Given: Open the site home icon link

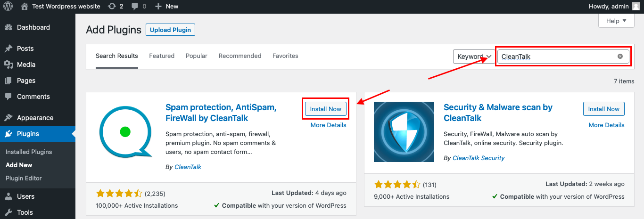Looking at the screenshot, I should [x=25, y=6].
